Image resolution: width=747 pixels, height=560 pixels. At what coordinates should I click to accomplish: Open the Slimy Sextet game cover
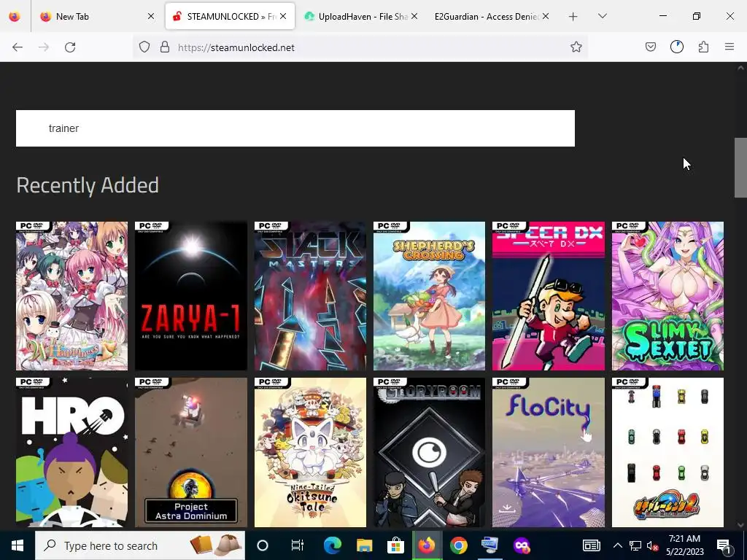(667, 296)
